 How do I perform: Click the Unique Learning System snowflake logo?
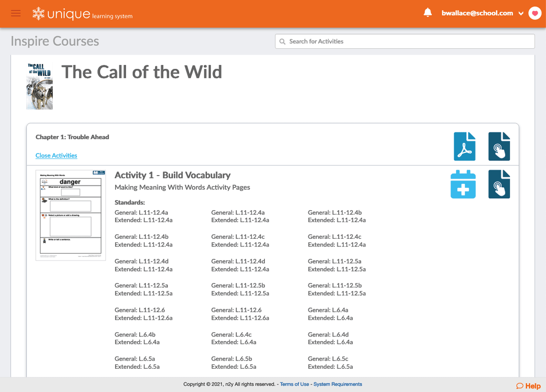[38, 14]
